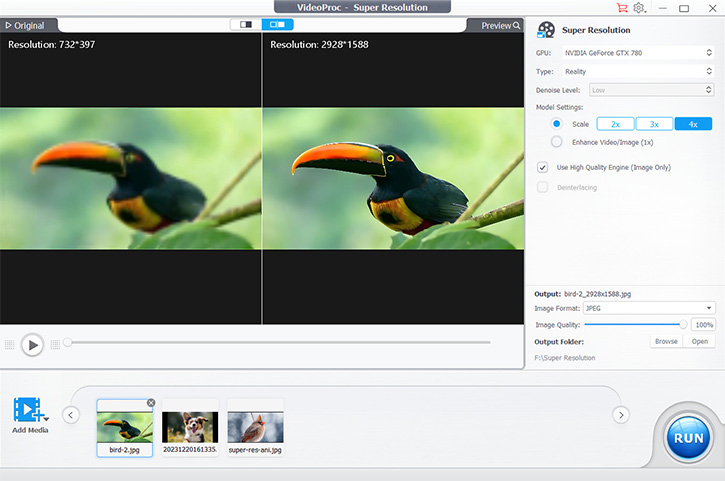The image size is (725, 481).
Task: Switch to single-pane compare view icon
Action: point(244,24)
